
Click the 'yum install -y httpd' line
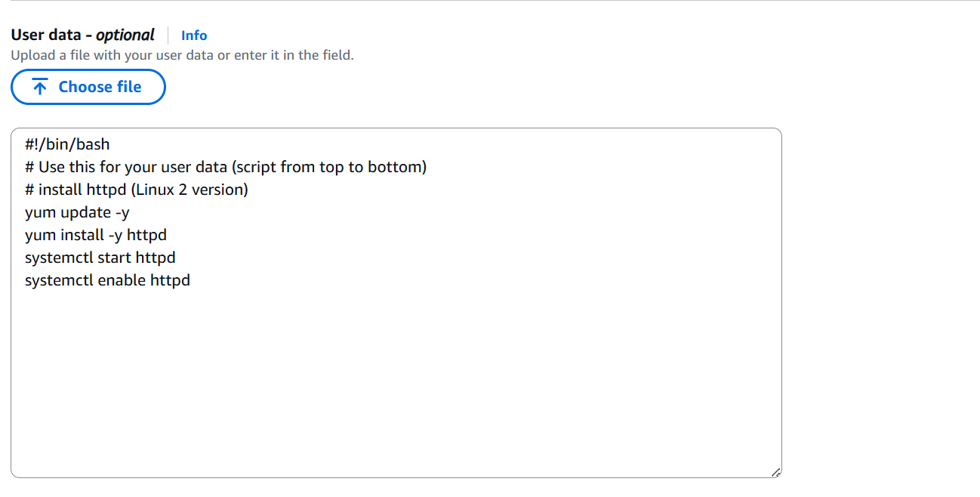tap(96, 235)
